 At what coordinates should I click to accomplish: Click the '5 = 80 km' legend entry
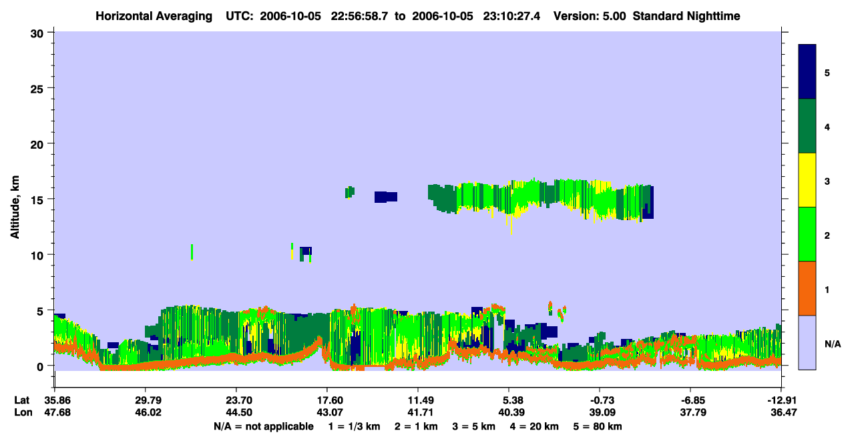(x=598, y=426)
